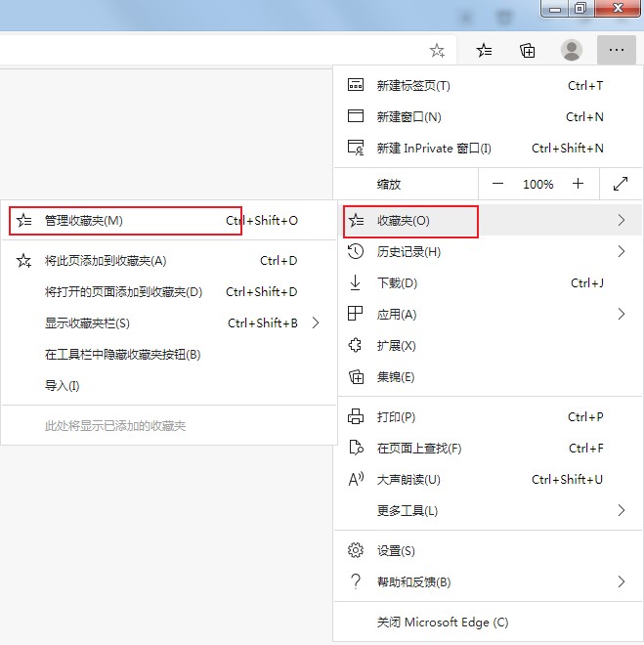Click the new tab icon in menu

(x=356, y=85)
